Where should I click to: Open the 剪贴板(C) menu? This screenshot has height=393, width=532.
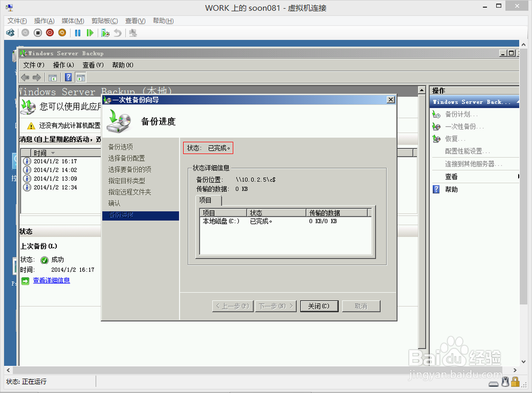click(x=104, y=21)
